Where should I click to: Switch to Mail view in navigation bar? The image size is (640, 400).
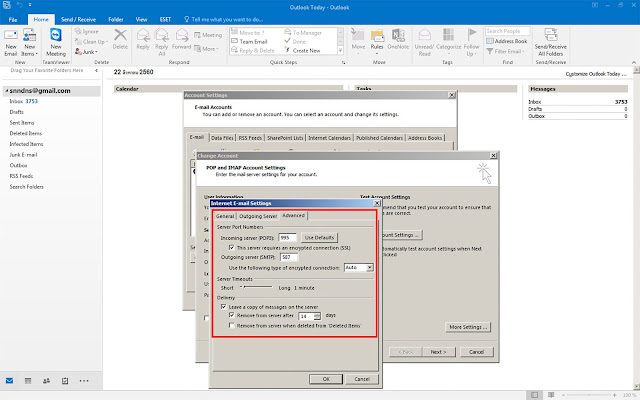tap(9, 381)
